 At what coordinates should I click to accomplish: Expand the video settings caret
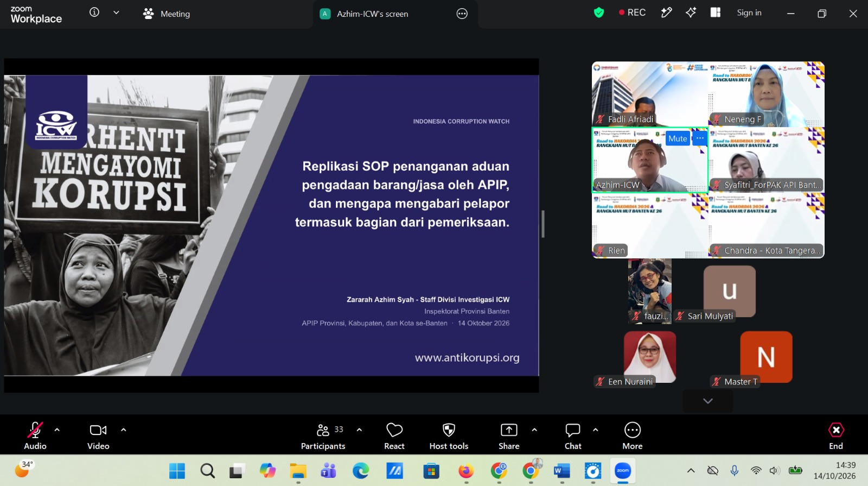(x=124, y=430)
